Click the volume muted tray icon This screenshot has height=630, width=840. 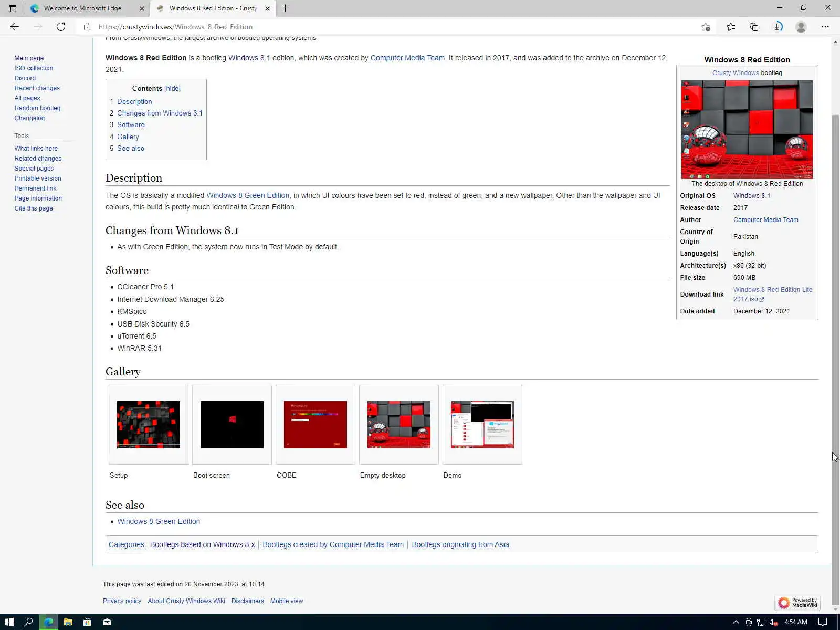tap(773, 622)
